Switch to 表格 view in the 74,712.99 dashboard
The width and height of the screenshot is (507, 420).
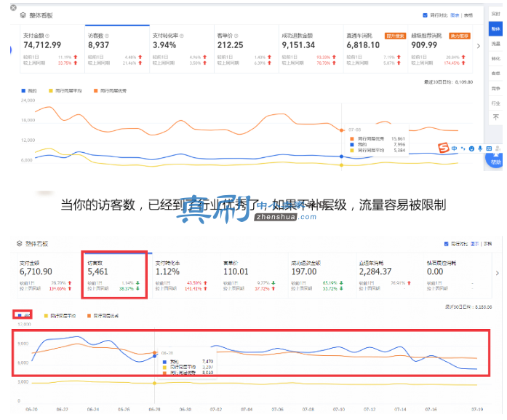point(468,15)
